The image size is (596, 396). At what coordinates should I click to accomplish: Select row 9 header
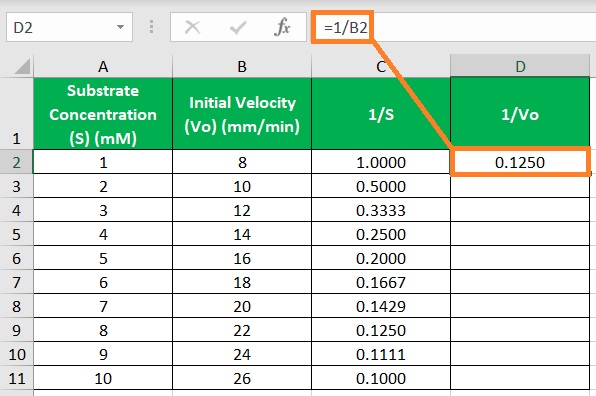point(16,330)
